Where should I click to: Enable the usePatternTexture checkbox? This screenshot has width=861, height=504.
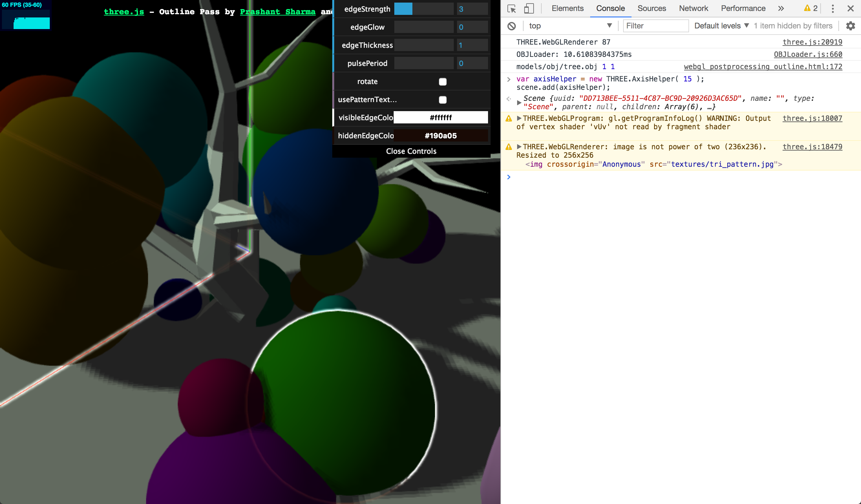click(x=442, y=100)
